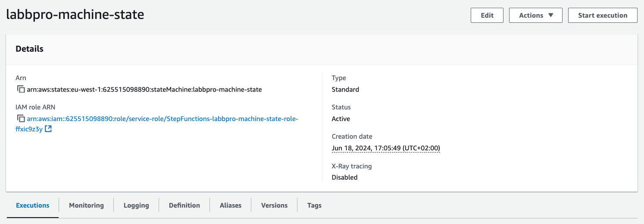The image size is (644, 224).
Task: Click the creation date timestamp
Action: pos(385,148)
